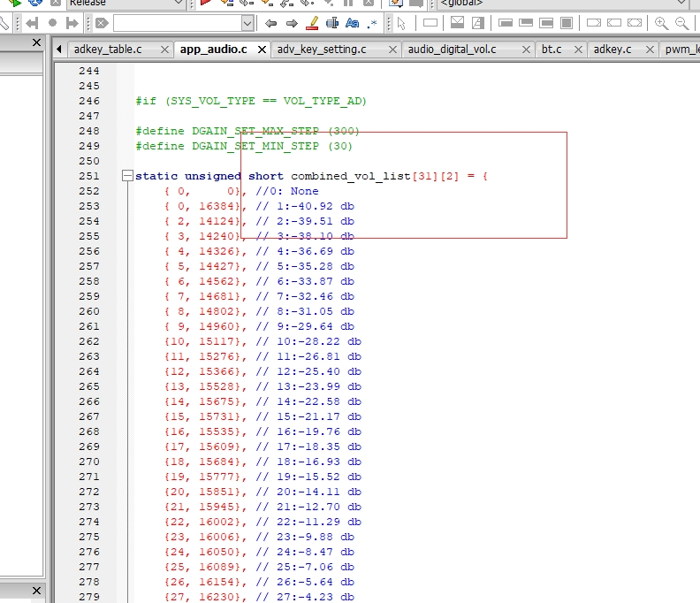Close the app_audio.c tab
700x603 pixels.
[262, 50]
